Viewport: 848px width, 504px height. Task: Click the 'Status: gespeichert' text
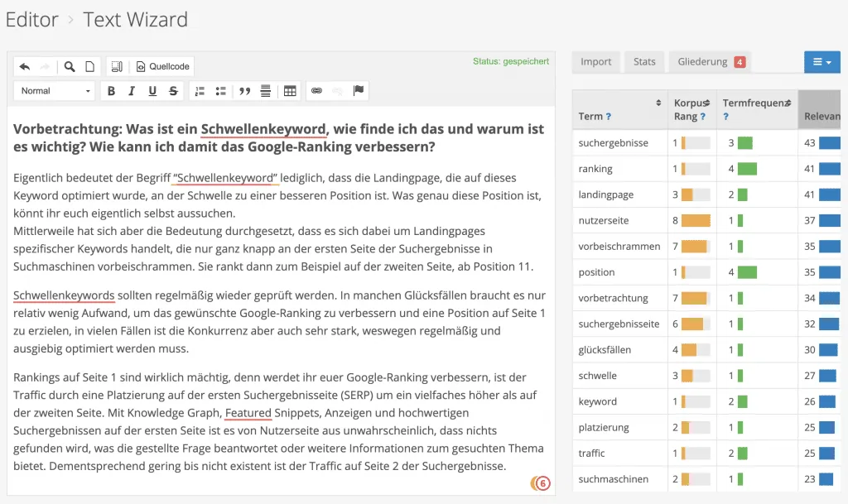pyautogui.click(x=510, y=61)
